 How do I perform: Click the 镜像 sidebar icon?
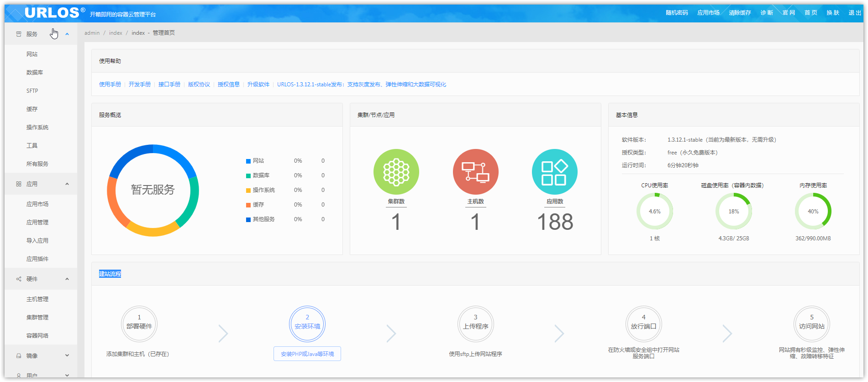[x=19, y=356]
